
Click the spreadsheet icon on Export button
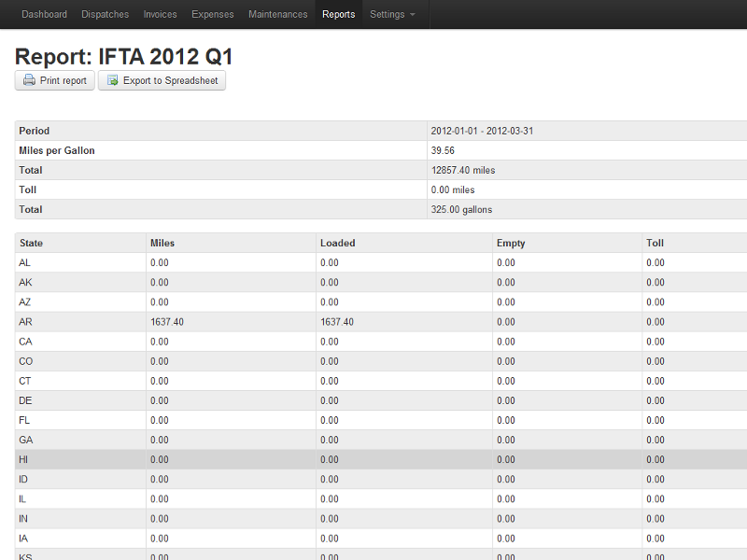click(x=112, y=81)
